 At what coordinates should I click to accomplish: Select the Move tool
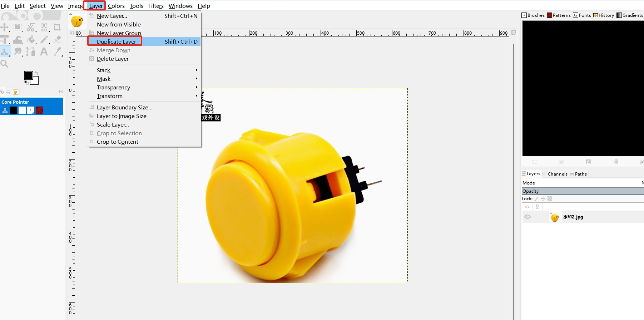click(x=5, y=28)
